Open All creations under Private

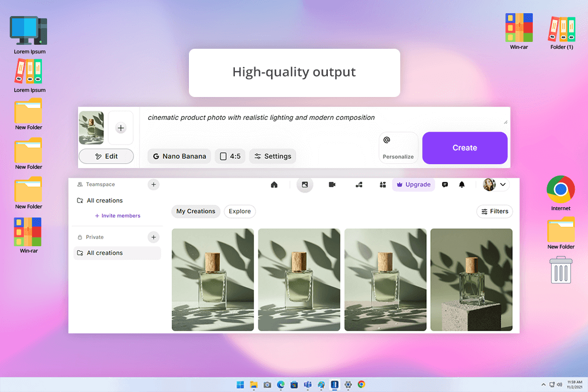pyautogui.click(x=117, y=253)
